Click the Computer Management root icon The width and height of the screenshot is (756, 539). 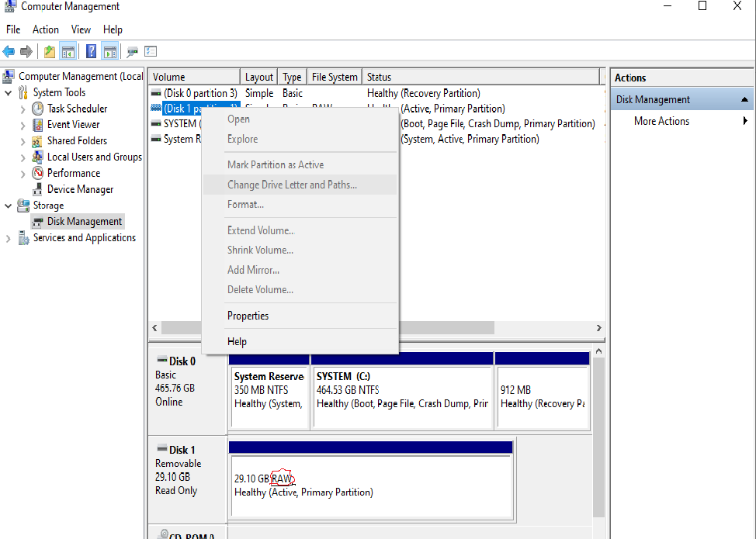[x=9, y=76]
